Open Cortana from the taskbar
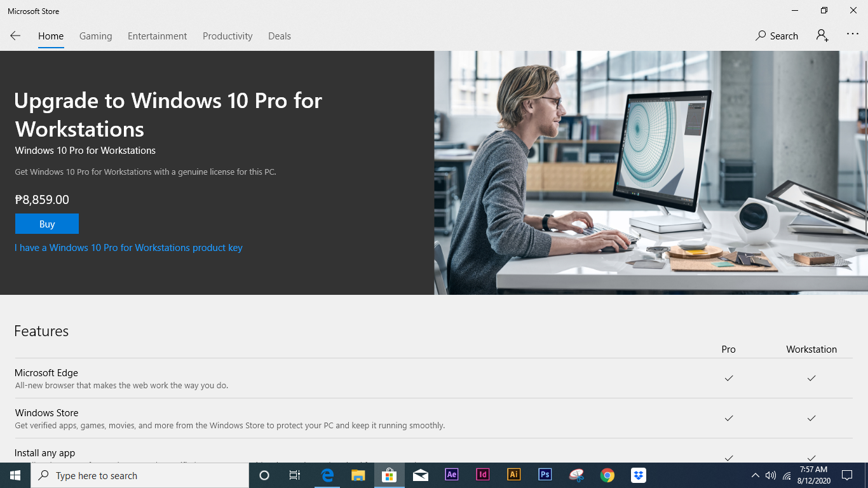 264,475
